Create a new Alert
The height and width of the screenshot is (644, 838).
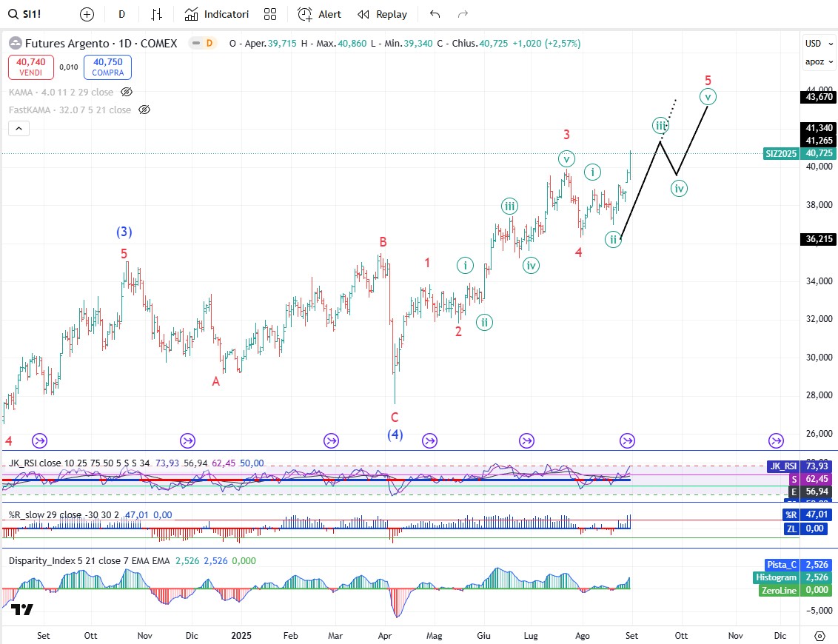point(320,14)
